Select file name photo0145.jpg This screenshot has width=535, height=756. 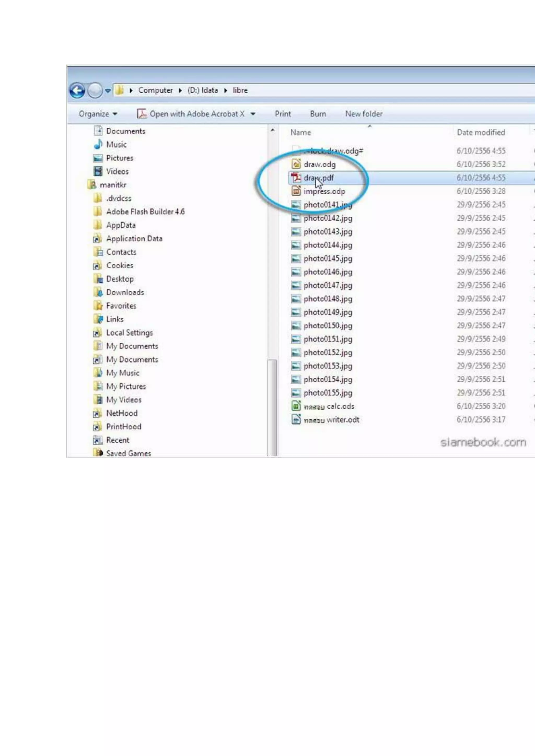[x=328, y=259]
